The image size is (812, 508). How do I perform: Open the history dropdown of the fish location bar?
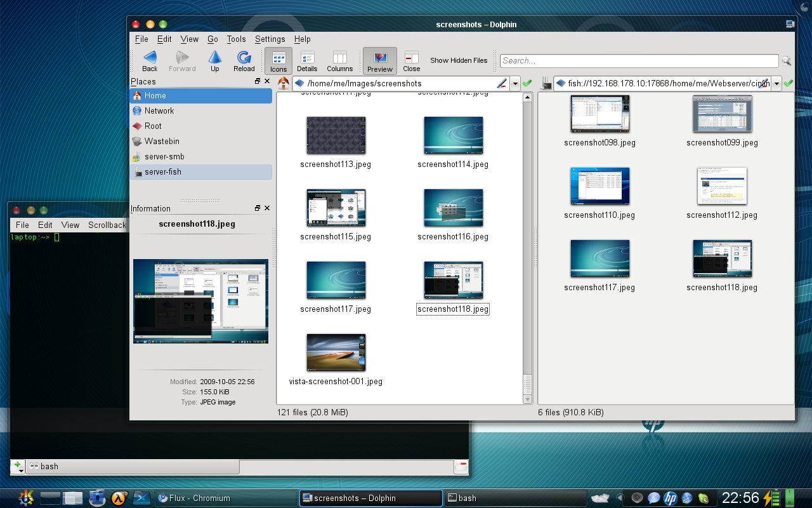776,83
